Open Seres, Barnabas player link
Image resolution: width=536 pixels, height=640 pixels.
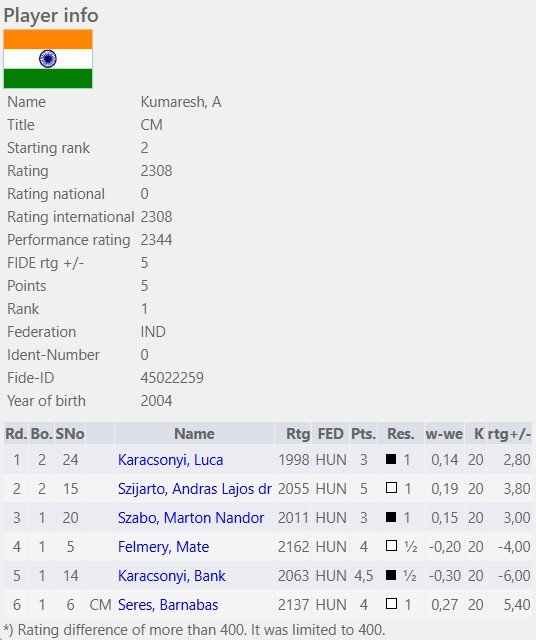168,604
